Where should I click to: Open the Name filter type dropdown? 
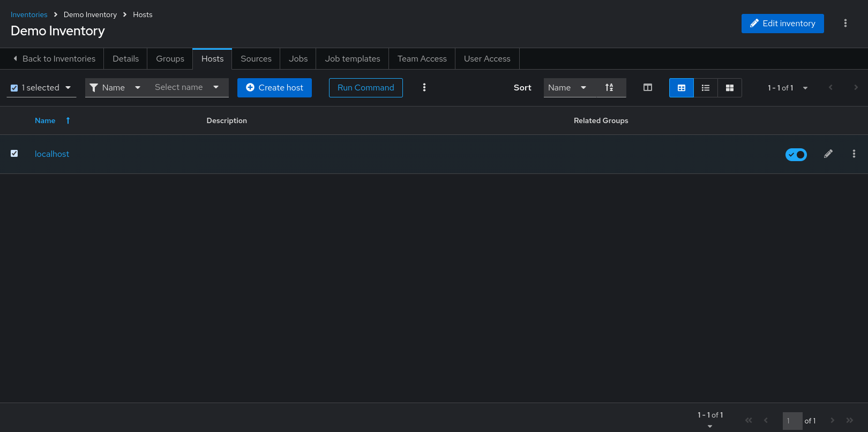[115, 88]
